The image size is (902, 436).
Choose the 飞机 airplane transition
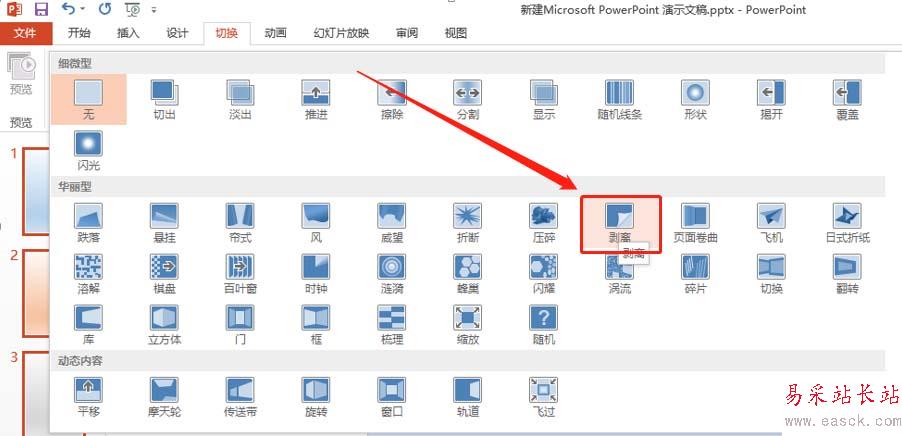click(x=771, y=222)
